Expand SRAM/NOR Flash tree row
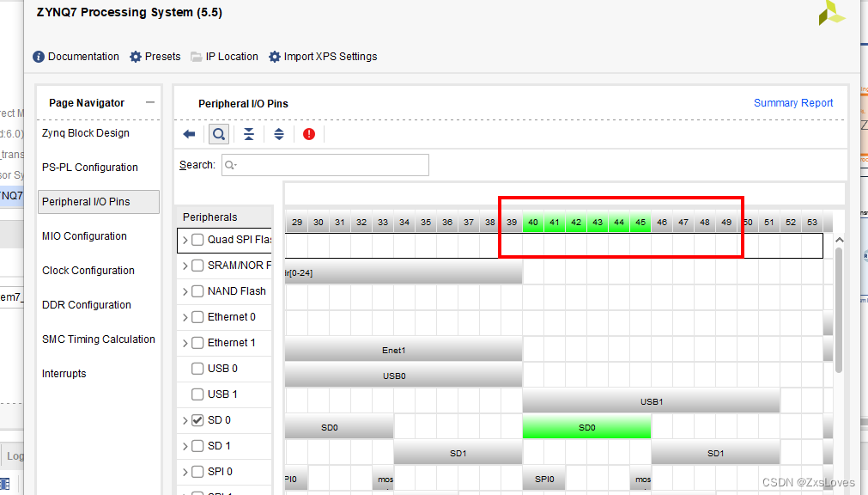Viewport: 868px width, 495px height. (x=185, y=266)
